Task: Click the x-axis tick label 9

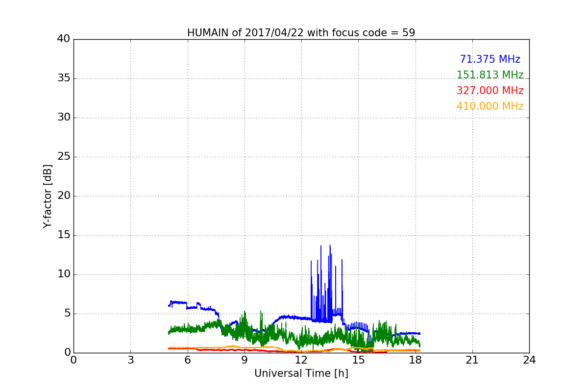Action: tap(245, 360)
